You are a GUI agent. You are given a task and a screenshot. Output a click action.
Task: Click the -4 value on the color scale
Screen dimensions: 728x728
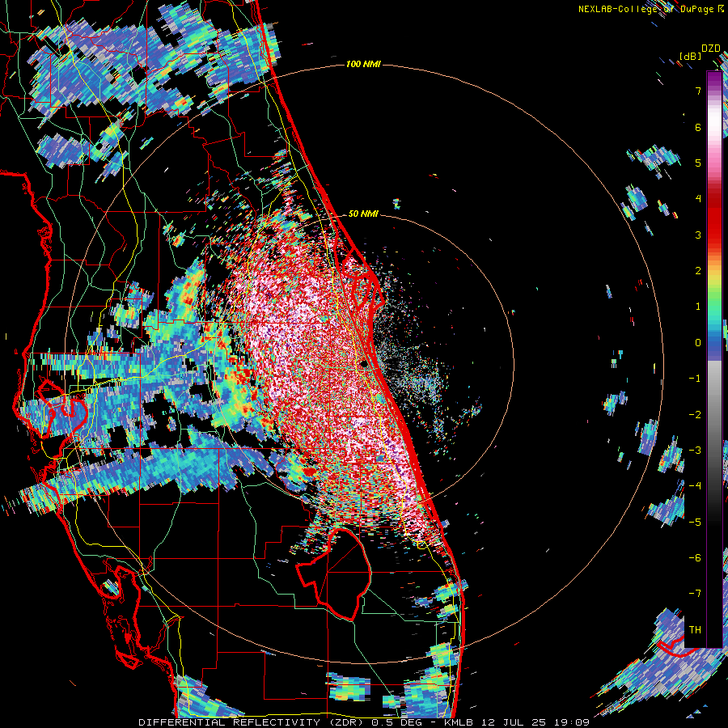695,486
